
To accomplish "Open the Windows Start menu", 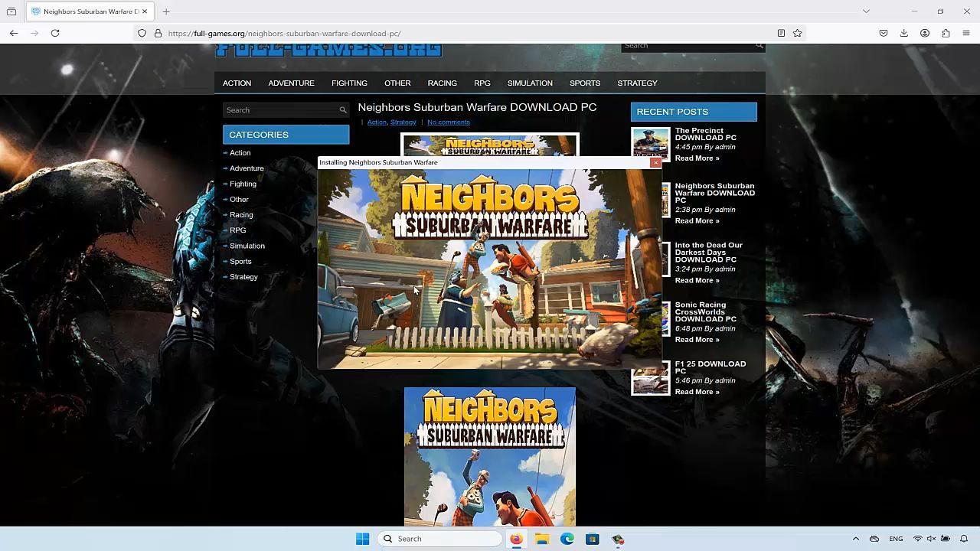I will (x=362, y=539).
